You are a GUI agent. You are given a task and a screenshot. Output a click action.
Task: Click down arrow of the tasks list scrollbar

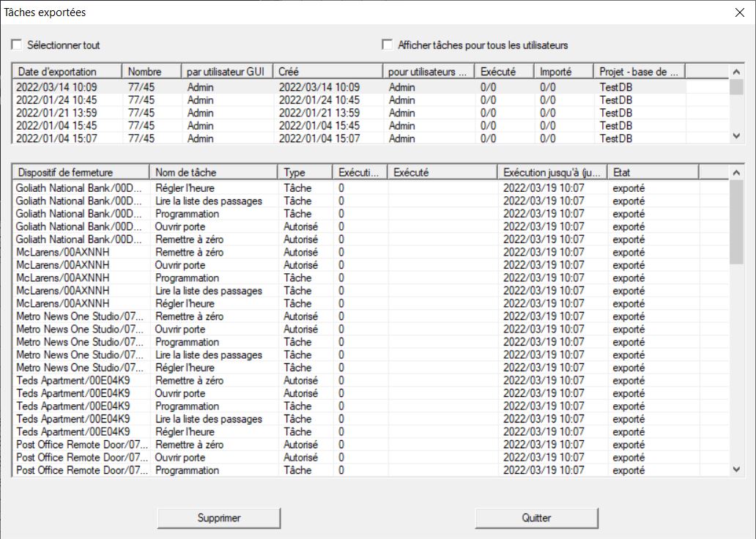[736, 469]
